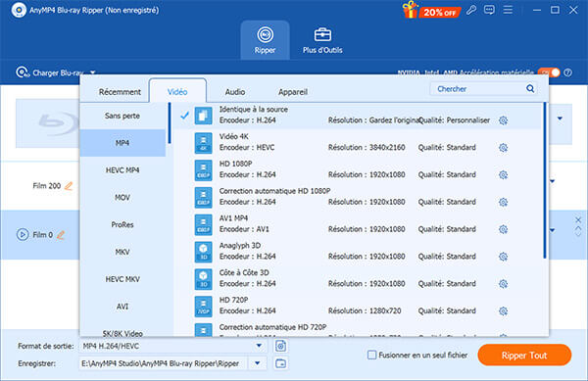
Task: Click the HD 720P profile icon
Action: 203,307
